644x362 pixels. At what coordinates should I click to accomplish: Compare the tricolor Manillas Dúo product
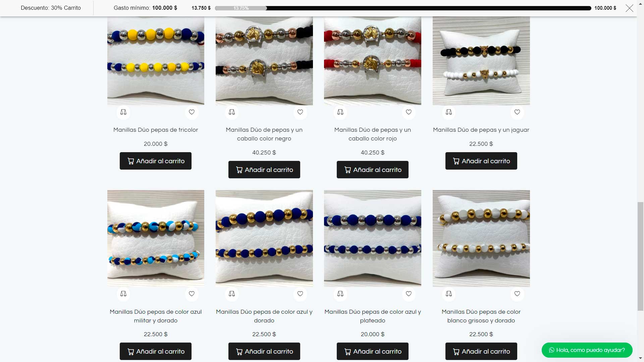tap(123, 112)
